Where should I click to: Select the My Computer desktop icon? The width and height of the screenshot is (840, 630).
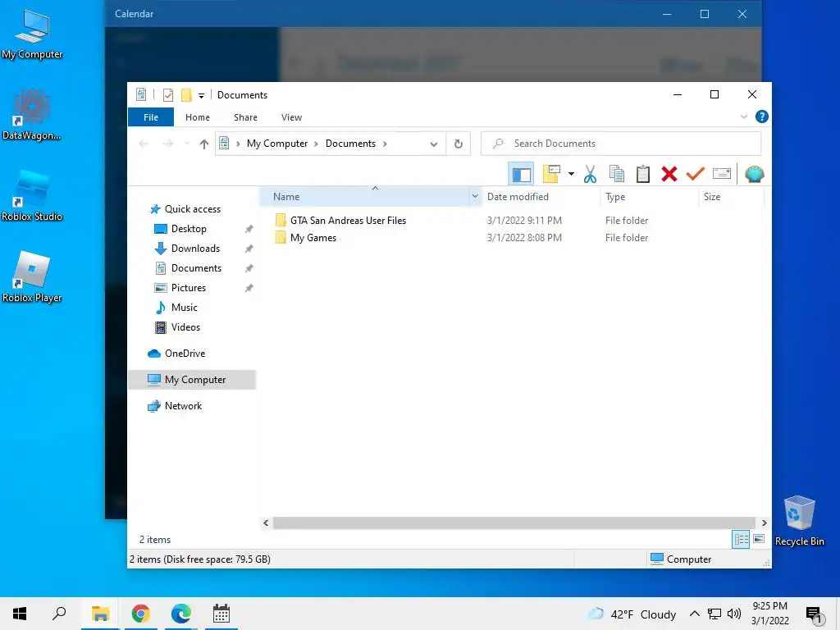pyautogui.click(x=32, y=34)
